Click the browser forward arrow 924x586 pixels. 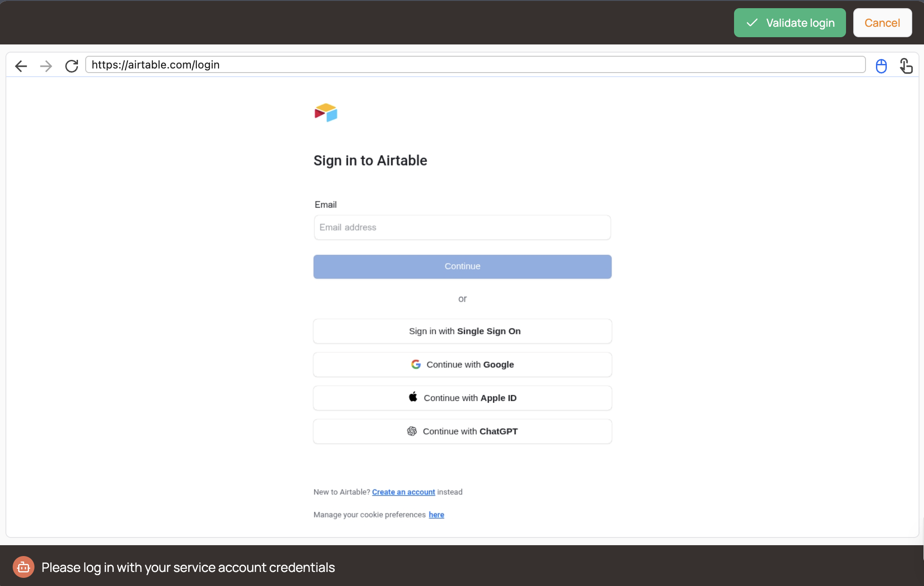(x=46, y=66)
